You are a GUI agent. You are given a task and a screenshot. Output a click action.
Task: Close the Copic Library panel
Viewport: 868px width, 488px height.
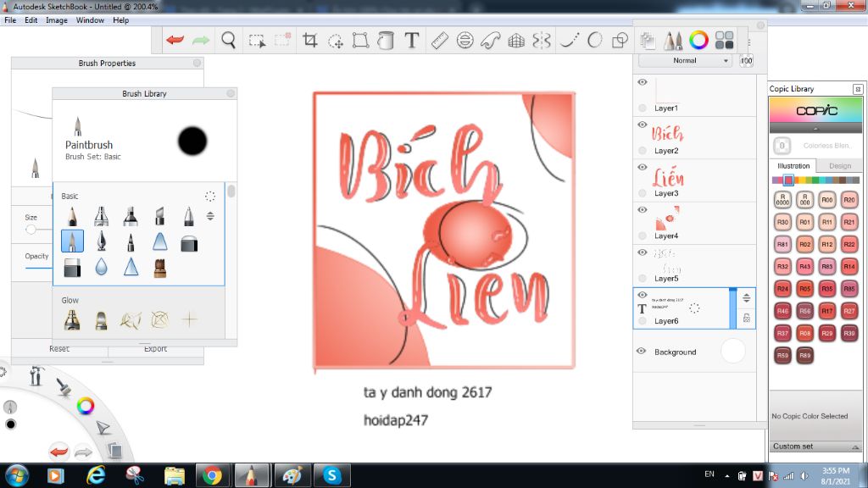coord(858,89)
